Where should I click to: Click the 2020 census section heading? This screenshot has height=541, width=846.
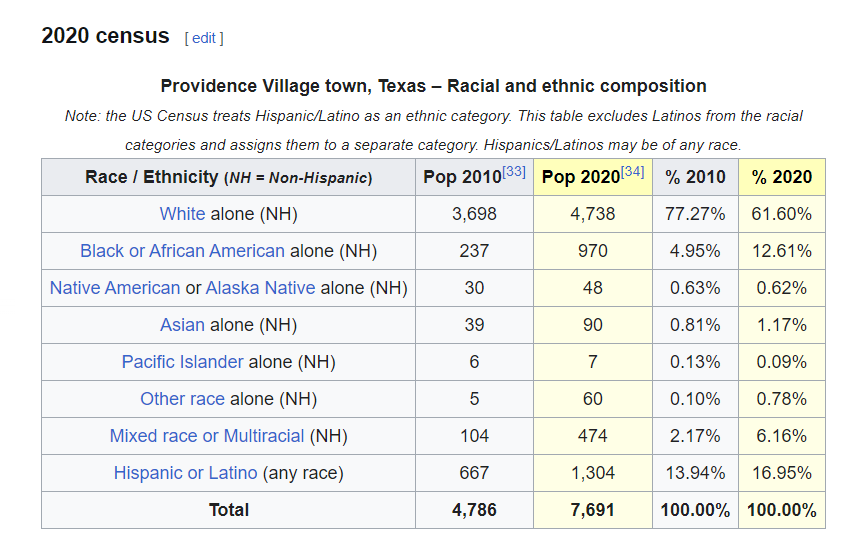tap(105, 36)
